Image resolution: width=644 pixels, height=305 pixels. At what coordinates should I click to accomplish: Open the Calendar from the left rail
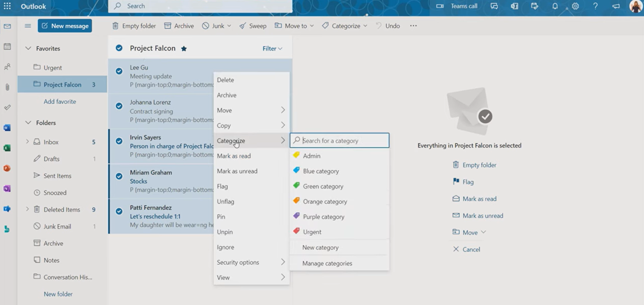pos(7,47)
